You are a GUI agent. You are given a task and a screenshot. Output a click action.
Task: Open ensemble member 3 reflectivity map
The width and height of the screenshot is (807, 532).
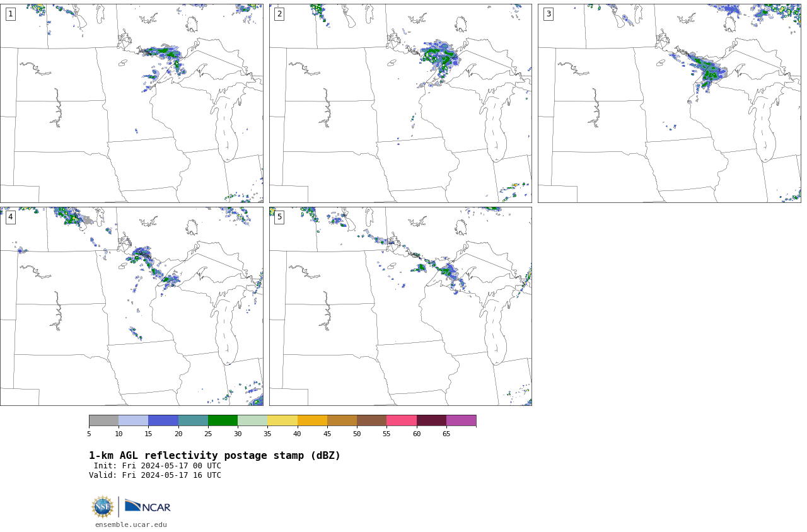coord(669,103)
